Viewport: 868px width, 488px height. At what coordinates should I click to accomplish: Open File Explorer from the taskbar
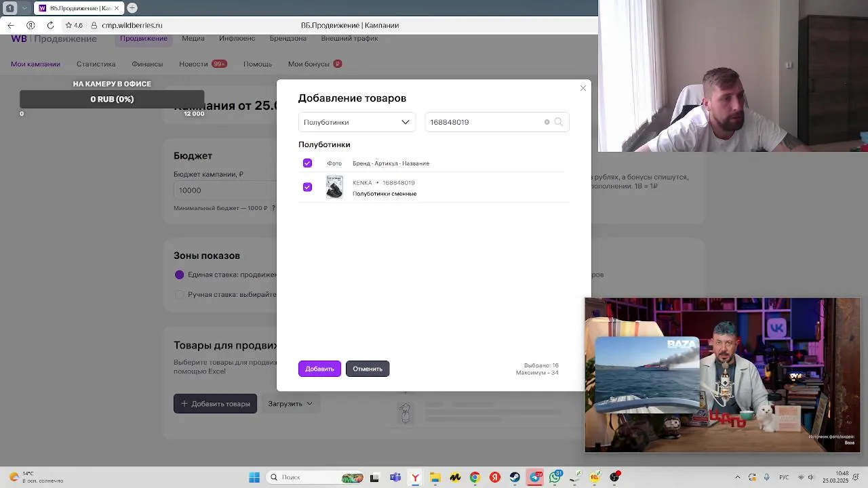[x=435, y=477]
